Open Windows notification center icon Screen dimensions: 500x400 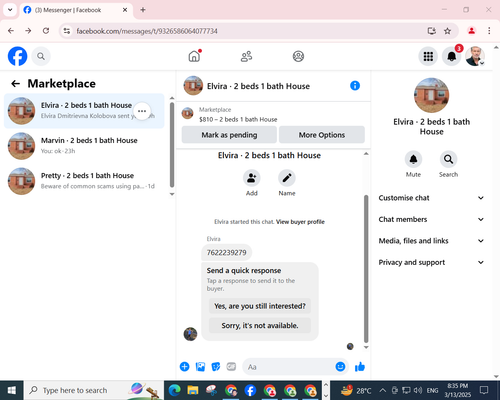[484, 390]
